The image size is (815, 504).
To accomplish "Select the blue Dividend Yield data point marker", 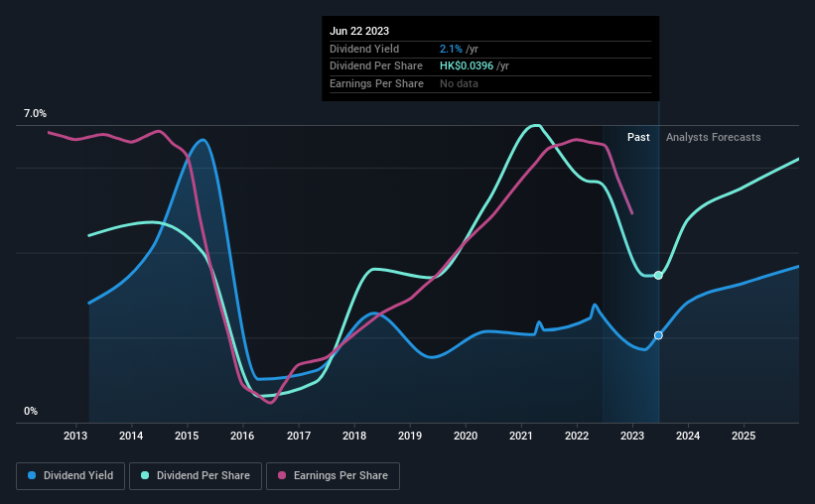I will (x=658, y=335).
